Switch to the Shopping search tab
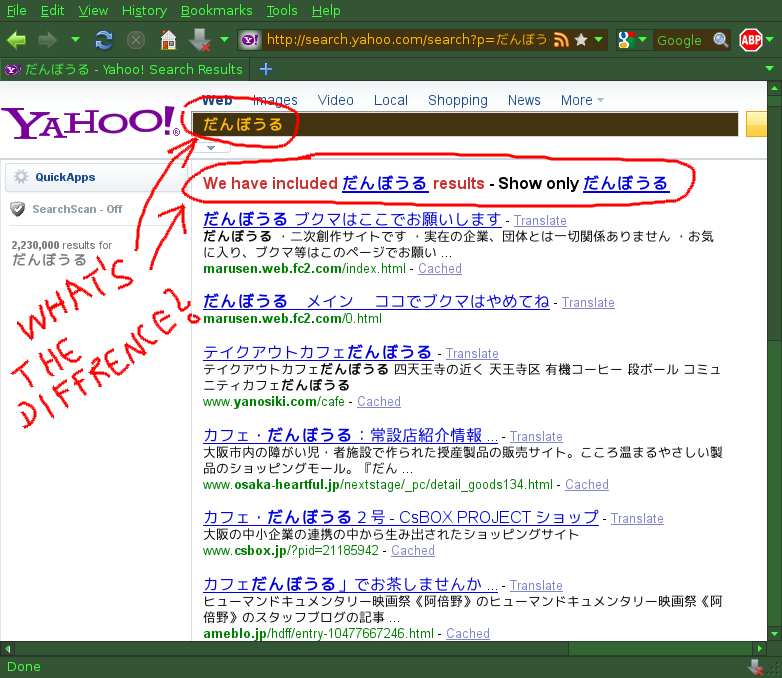The height and width of the screenshot is (678, 782). pos(457,100)
